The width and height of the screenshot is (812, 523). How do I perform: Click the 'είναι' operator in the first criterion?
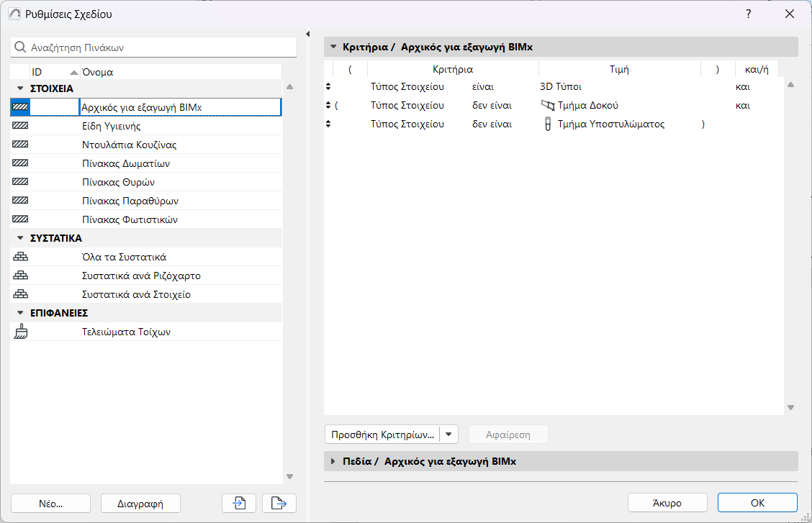(x=482, y=86)
